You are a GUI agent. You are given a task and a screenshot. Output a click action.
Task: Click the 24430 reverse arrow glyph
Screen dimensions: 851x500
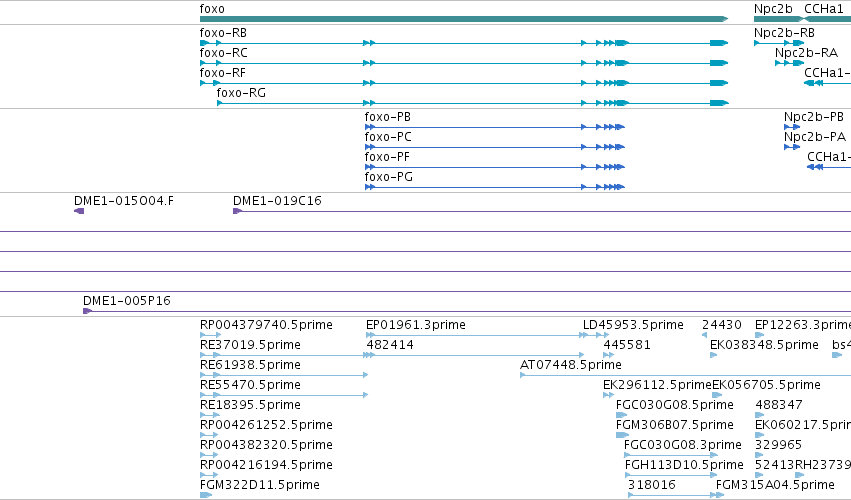tap(704, 335)
